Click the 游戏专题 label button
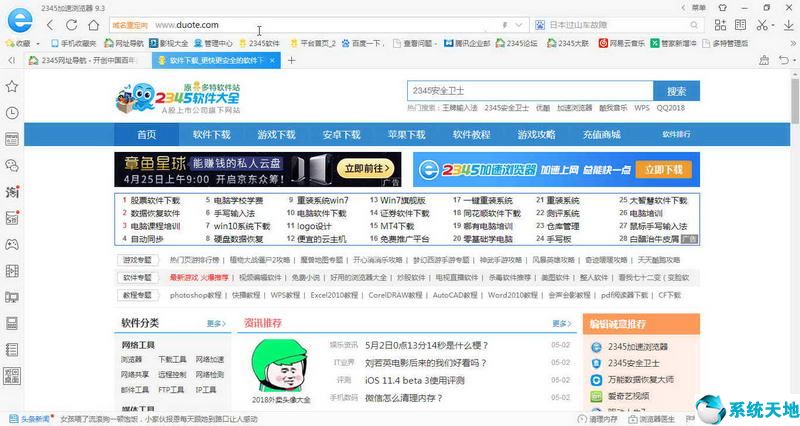The image size is (800, 426). coord(137,260)
